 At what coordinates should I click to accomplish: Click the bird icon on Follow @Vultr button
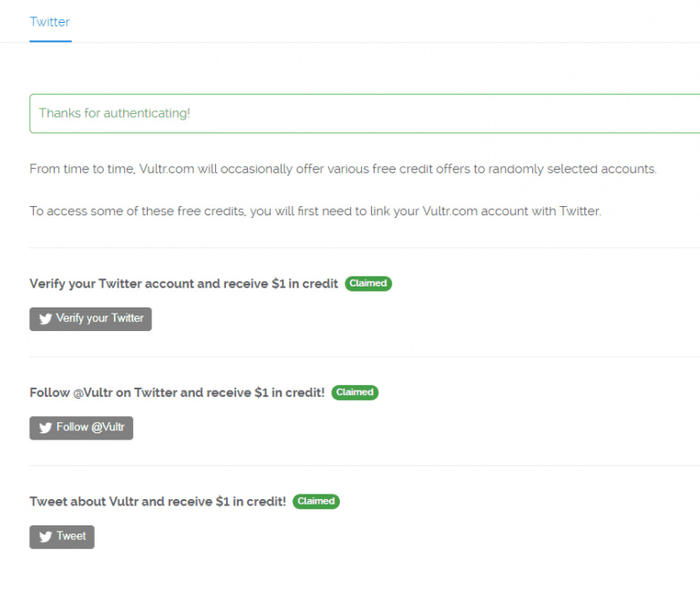point(45,428)
